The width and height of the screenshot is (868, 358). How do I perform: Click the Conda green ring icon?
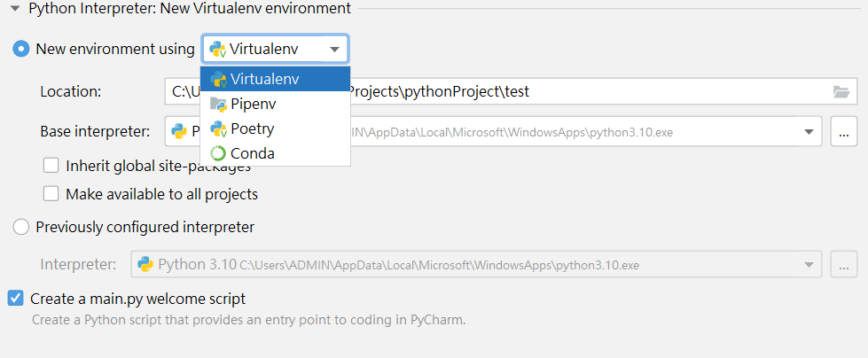coord(218,153)
